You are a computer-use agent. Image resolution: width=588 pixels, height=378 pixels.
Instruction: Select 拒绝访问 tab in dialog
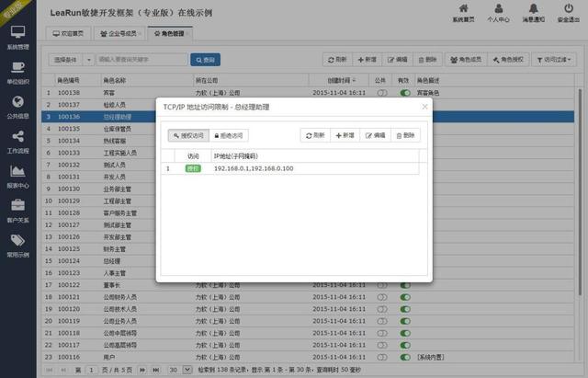229,136
